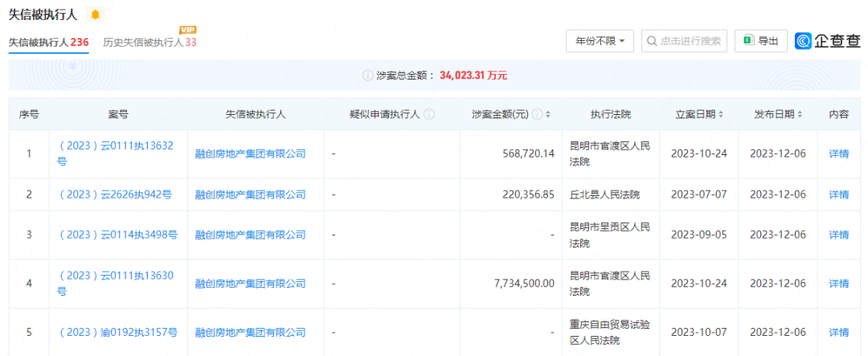Click the info icon next to 涉案金额(元)
The width and height of the screenshot is (868, 356).
pos(536,115)
